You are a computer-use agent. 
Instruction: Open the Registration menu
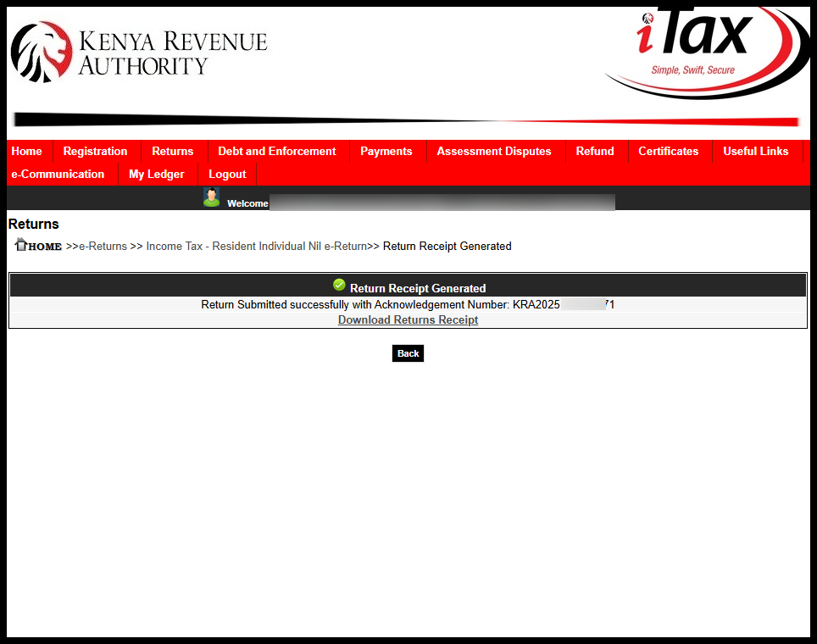pos(96,151)
